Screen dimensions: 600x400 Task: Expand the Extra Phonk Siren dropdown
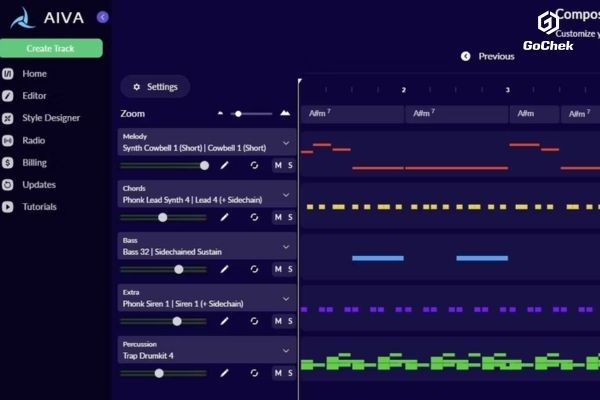coord(286,299)
